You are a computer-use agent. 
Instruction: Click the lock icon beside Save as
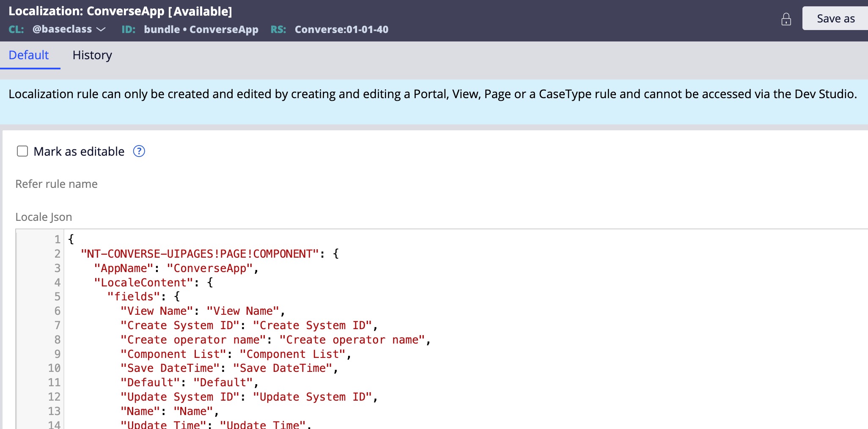click(786, 19)
